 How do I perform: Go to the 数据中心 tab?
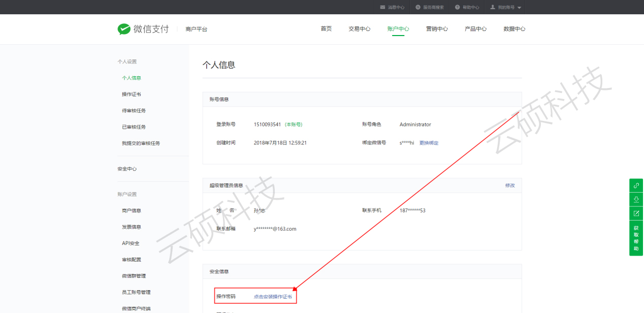pyautogui.click(x=514, y=29)
